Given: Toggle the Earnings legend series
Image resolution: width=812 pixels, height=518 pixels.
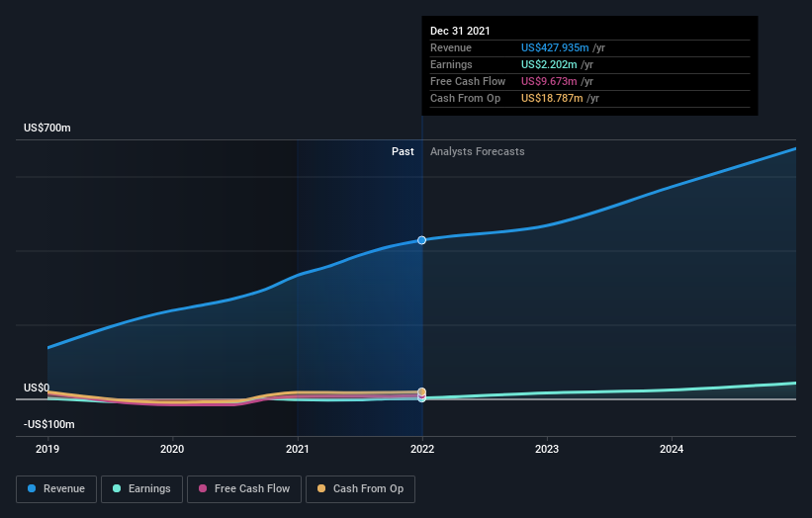Looking at the screenshot, I should click(141, 489).
